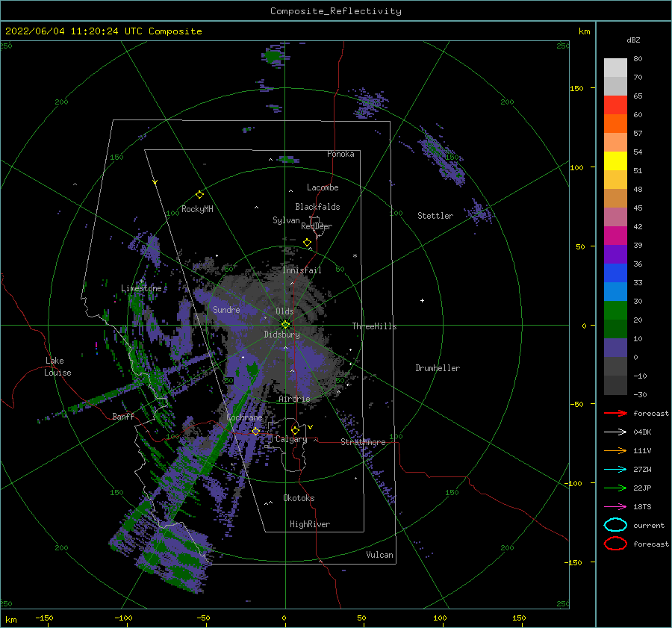Screen dimensions: 672x628
Task: Click the Sylvan label
Action: pyautogui.click(x=286, y=220)
